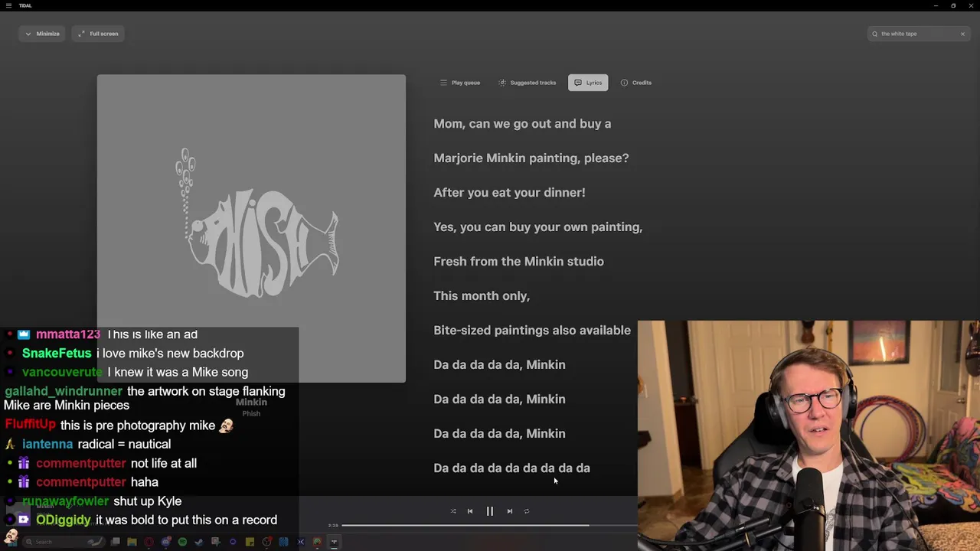The height and width of the screenshot is (551, 980).
Task: Click the playback progress bar
Action: (489, 525)
